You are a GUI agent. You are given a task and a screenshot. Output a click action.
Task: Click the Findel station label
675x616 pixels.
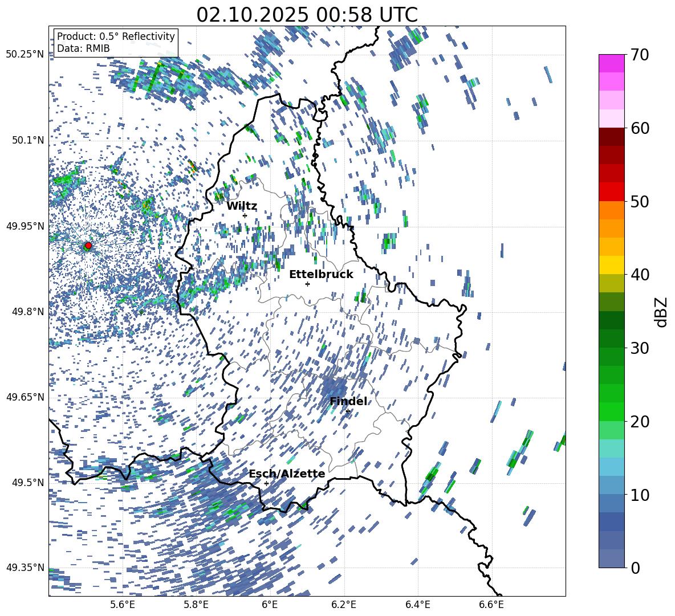(x=349, y=401)
